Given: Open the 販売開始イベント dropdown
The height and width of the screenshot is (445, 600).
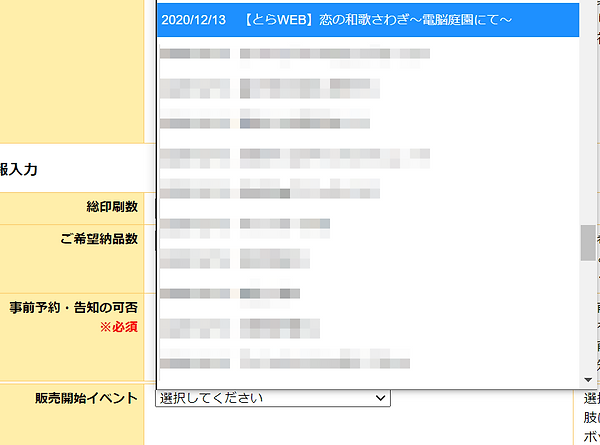Looking at the screenshot, I should tap(273, 398).
